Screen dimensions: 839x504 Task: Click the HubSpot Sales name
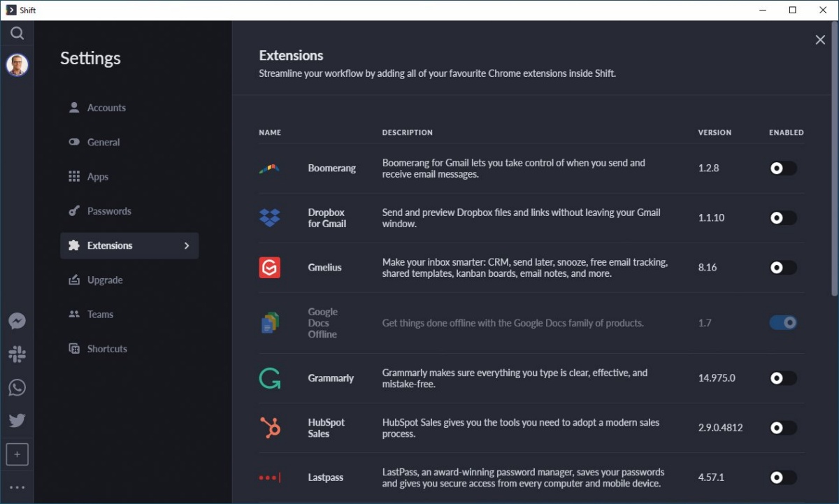(x=327, y=428)
